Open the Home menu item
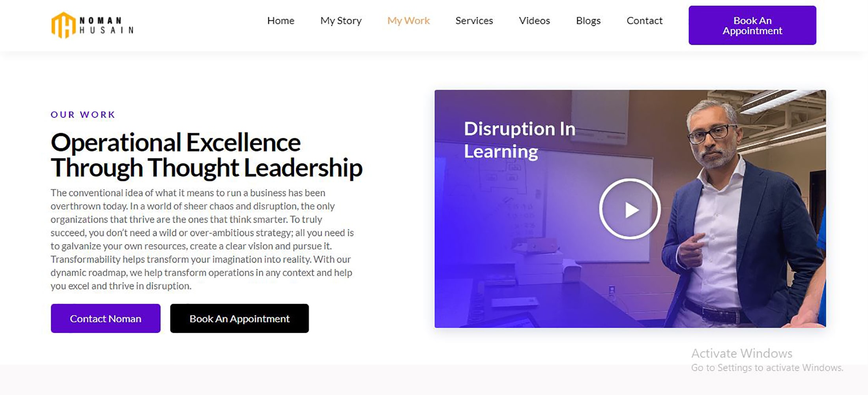Viewport: 868px width, 395px height. [x=281, y=21]
